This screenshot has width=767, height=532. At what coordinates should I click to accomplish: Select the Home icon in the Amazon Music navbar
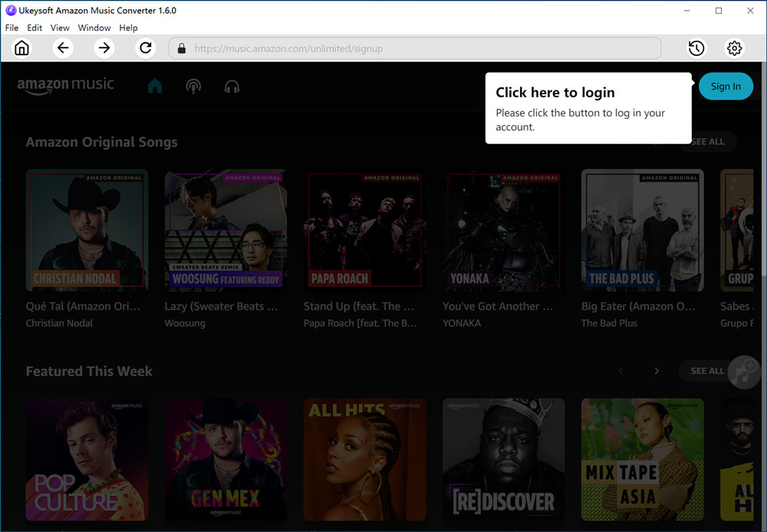[x=155, y=86]
